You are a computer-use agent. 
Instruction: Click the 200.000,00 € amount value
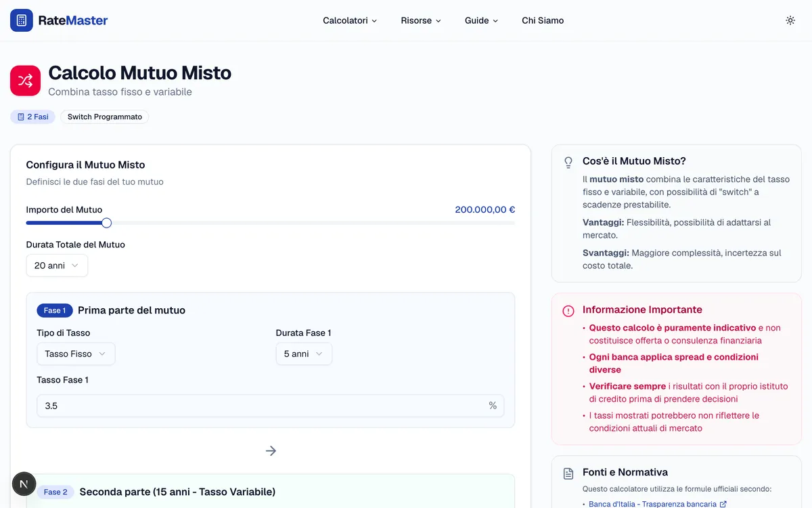point(485,210)
